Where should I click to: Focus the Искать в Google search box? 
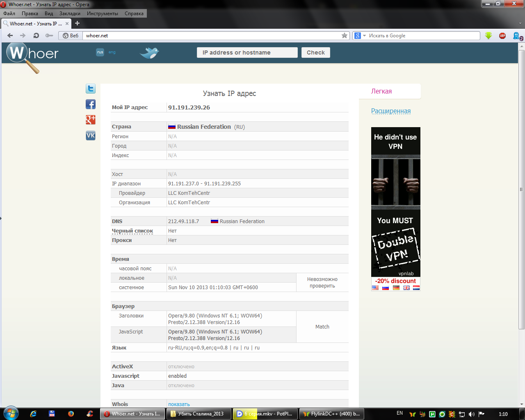(423, 36)
